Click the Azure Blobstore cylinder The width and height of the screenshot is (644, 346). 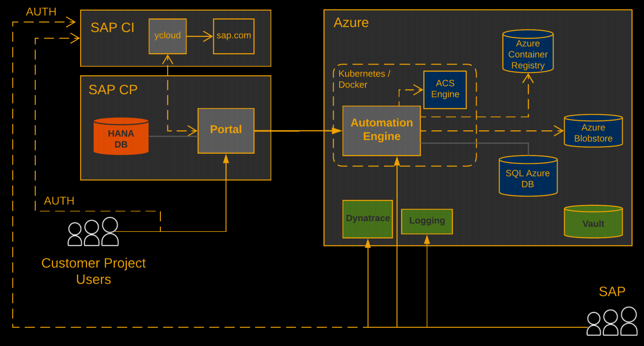593,131
